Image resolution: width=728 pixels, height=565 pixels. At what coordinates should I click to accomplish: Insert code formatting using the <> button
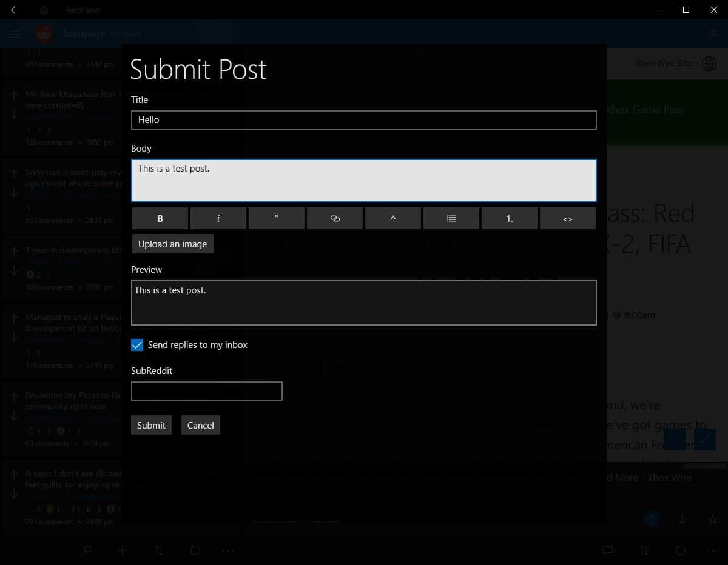tap(568, 218)
